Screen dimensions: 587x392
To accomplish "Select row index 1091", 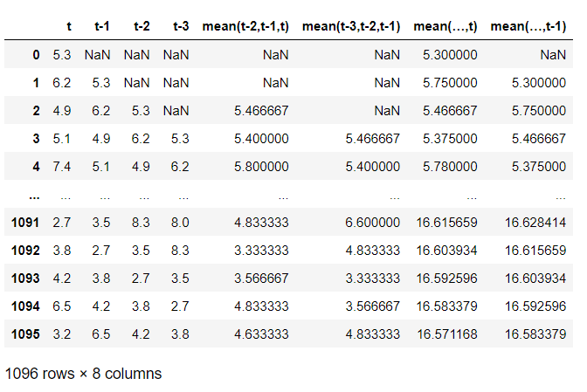I will [x=25, y=224].
